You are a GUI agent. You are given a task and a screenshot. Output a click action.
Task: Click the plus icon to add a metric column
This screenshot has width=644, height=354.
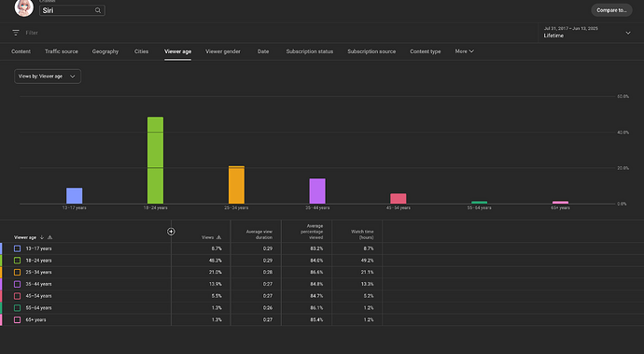point(171,232)
